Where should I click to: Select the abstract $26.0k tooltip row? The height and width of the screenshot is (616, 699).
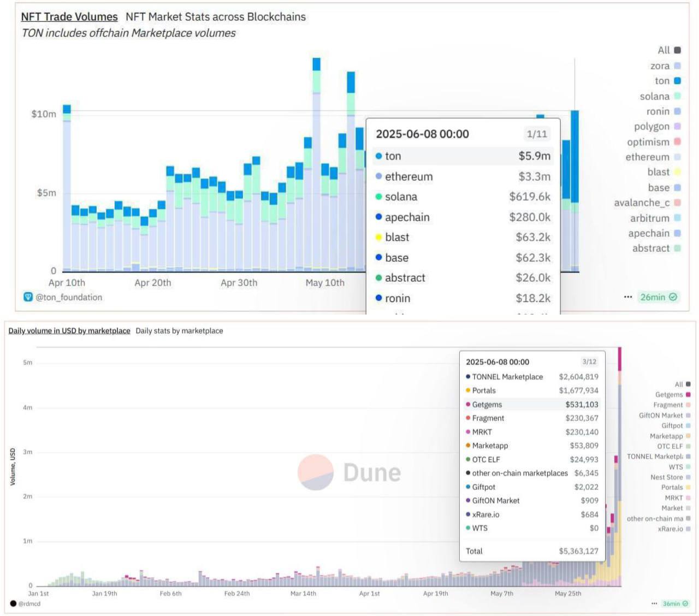[463, 278]
